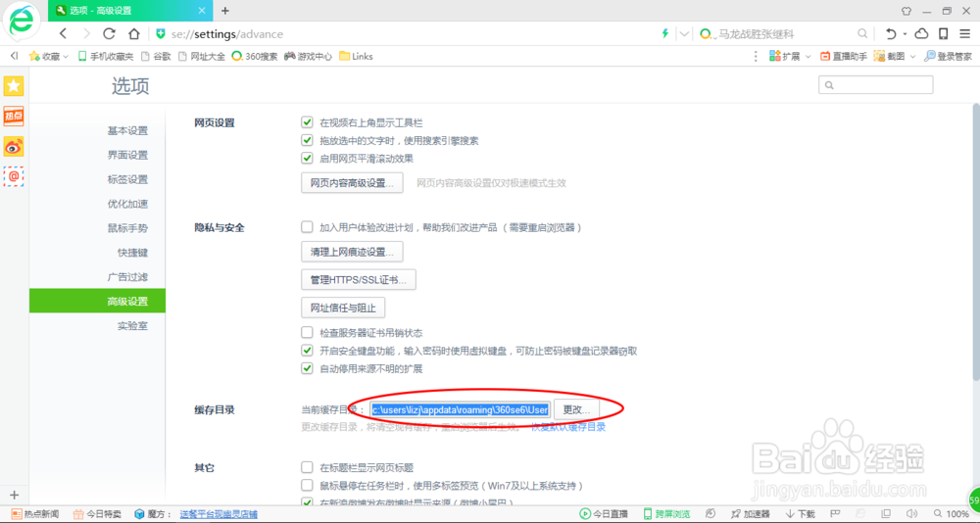Open the Weibo sidebar icon
Image resolution: width=980 pixels, height=523 pixels.
tap(14, 146)
